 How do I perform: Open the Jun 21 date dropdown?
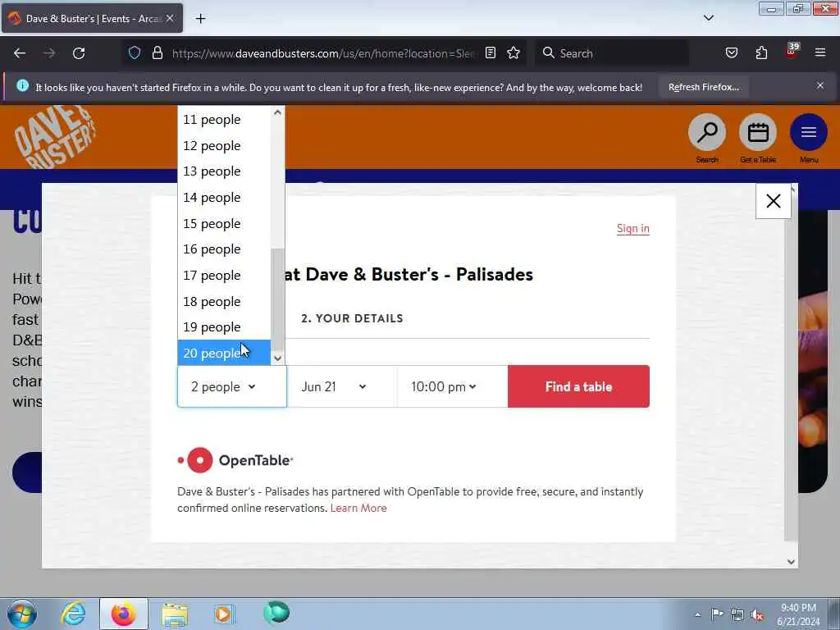(x=342, y=387)
